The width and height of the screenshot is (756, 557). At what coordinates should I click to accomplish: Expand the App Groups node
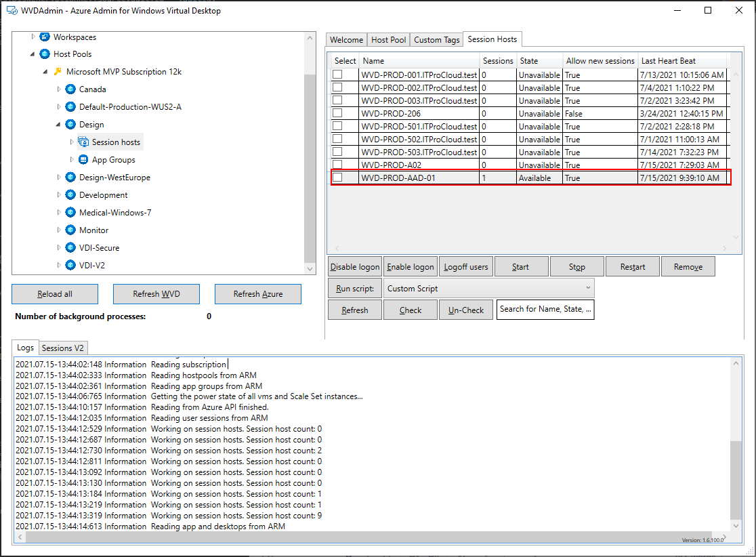[x=72, y=160]
